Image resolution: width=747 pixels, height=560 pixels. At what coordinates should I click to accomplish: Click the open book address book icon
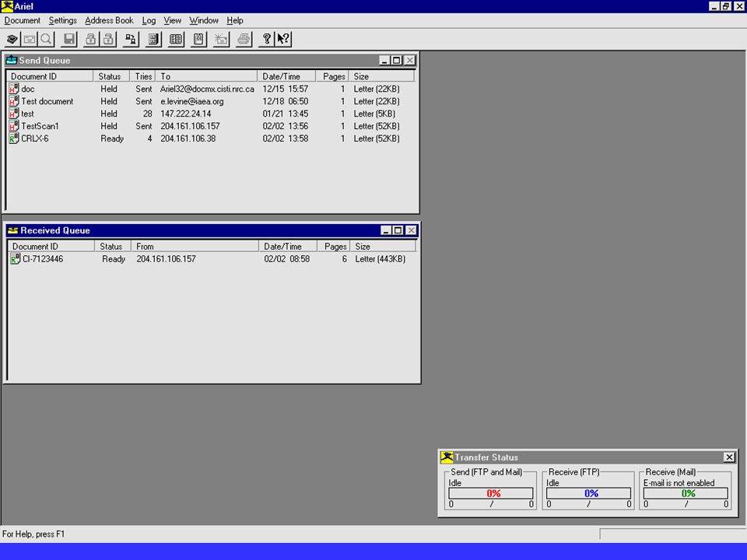[176, 39]
